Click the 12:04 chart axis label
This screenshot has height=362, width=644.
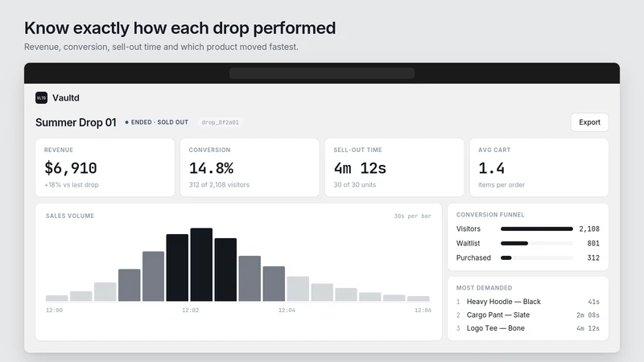click(x=287, y=311)
